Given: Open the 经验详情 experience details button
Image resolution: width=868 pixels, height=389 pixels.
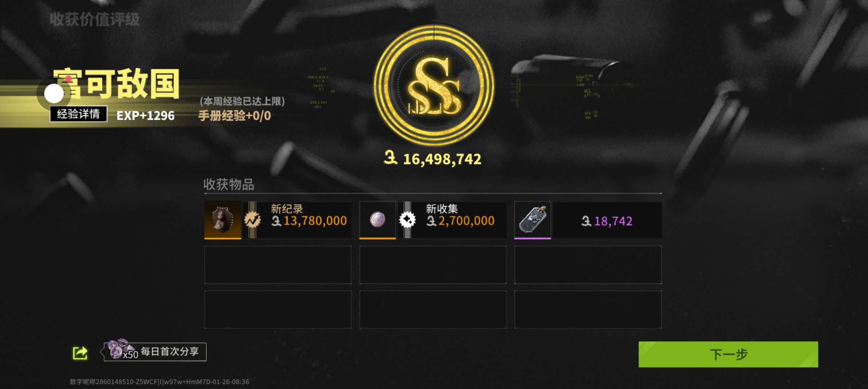Looking at the screenshot, I should (x=78, y=114).
